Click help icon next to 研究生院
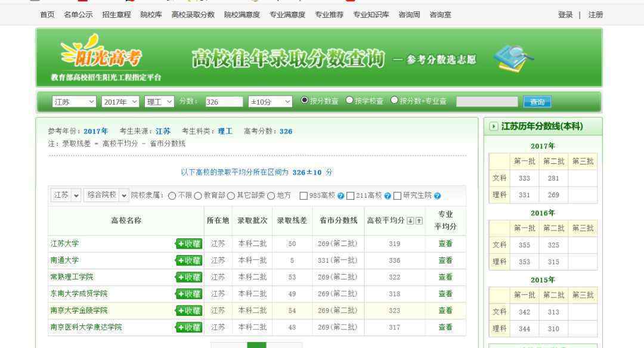The image size is (644, 348). [437, 195]
